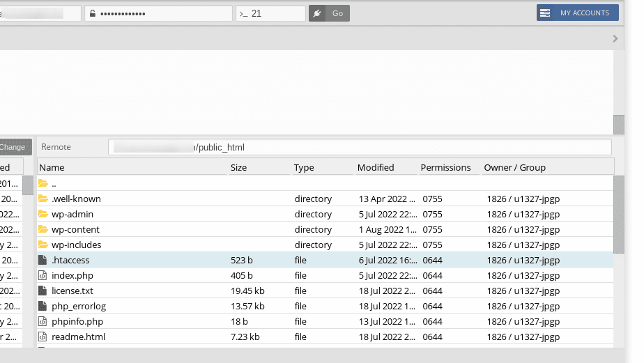Click the wp-admin folder icon
Screen dimensions: 644x363
43,214
